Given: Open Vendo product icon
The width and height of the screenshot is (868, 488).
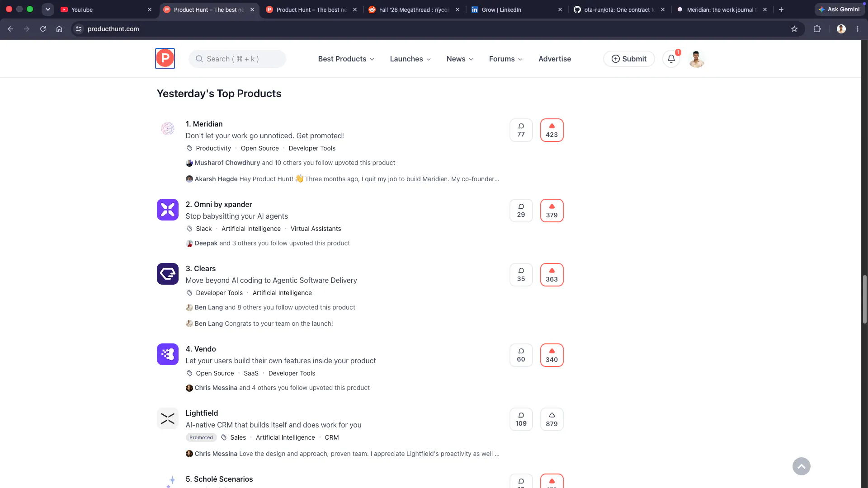Looking at the screenshot, I should (x=168, y=354).
